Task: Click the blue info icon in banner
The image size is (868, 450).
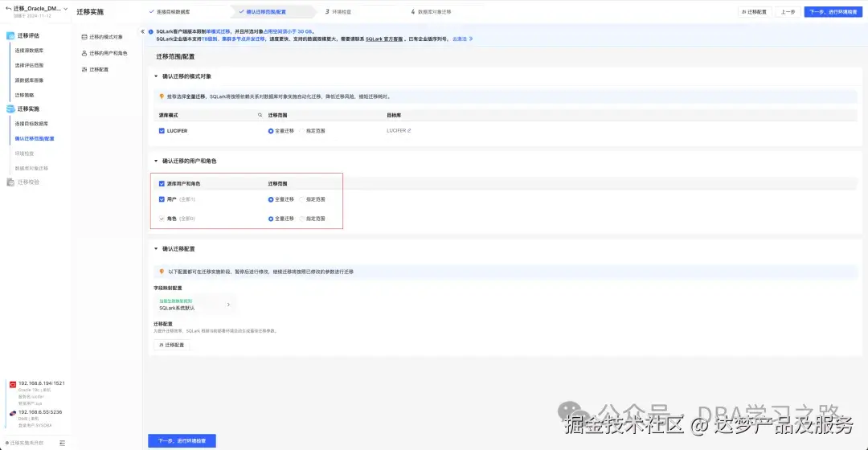Action: [x=150, y=31]
